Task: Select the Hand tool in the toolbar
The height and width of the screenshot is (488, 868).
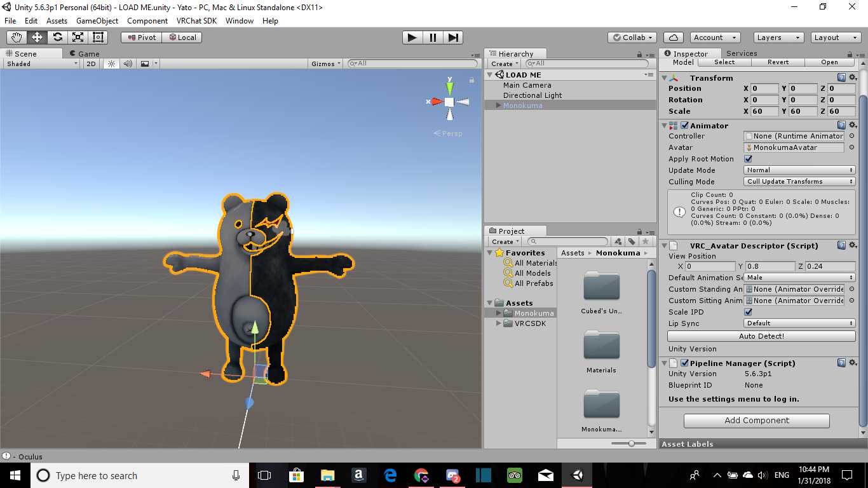Action: pyautogui.click(x=17, y=37)
